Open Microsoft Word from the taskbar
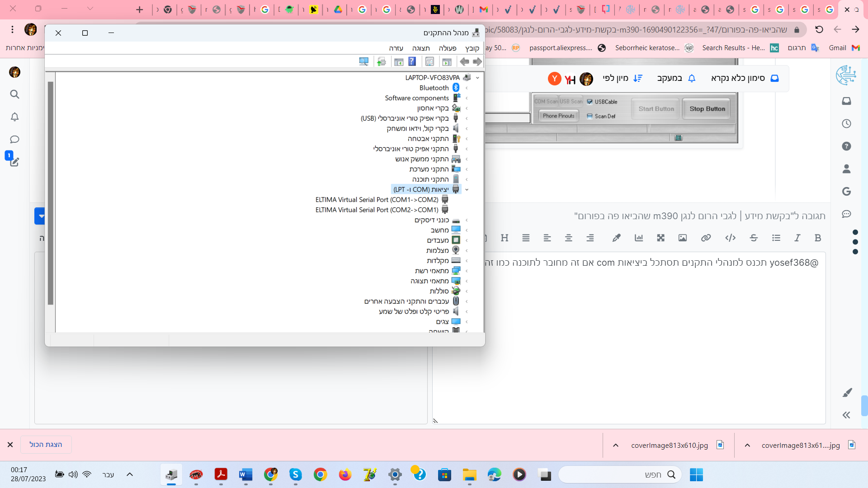 pos(245,474)
